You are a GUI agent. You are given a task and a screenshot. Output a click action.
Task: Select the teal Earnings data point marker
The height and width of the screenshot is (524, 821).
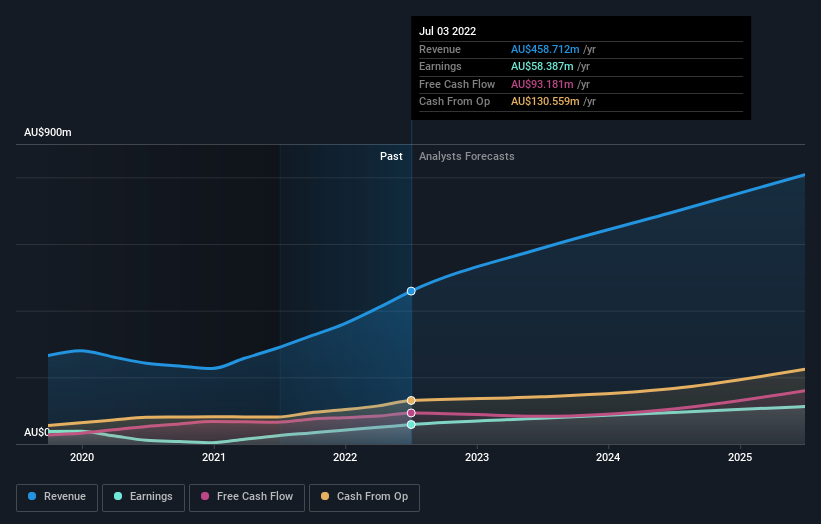[411, 425]
